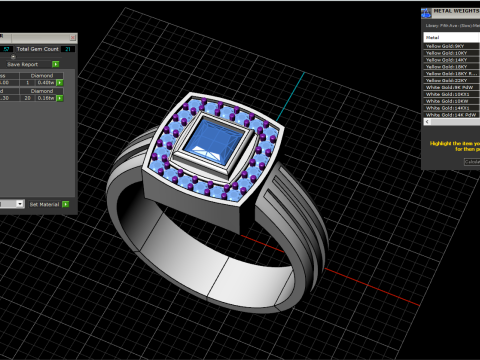Click the Diamond label above the 0.16tw row
Image resolution: width=480 pixels, height=360 pixels.
coord(42,91)
